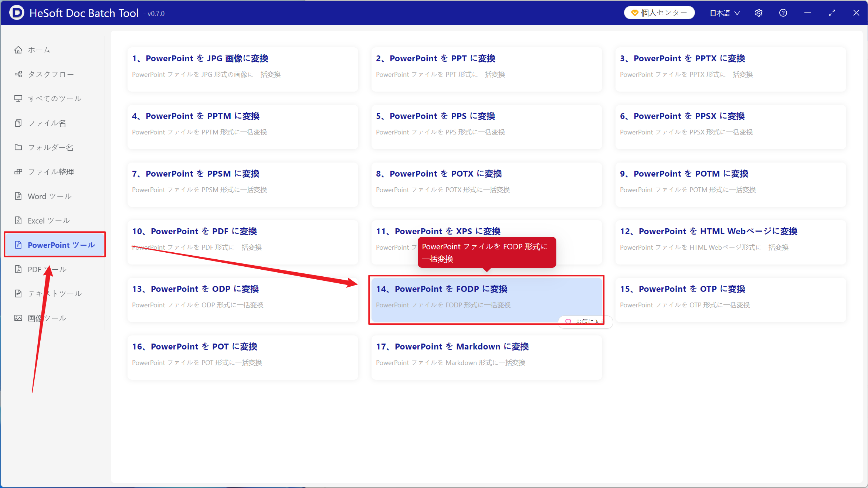The height and width of the screenshot is (488, 868).
Task: Go to ホーム in the sidebar
Action: (x=55, y=50)
